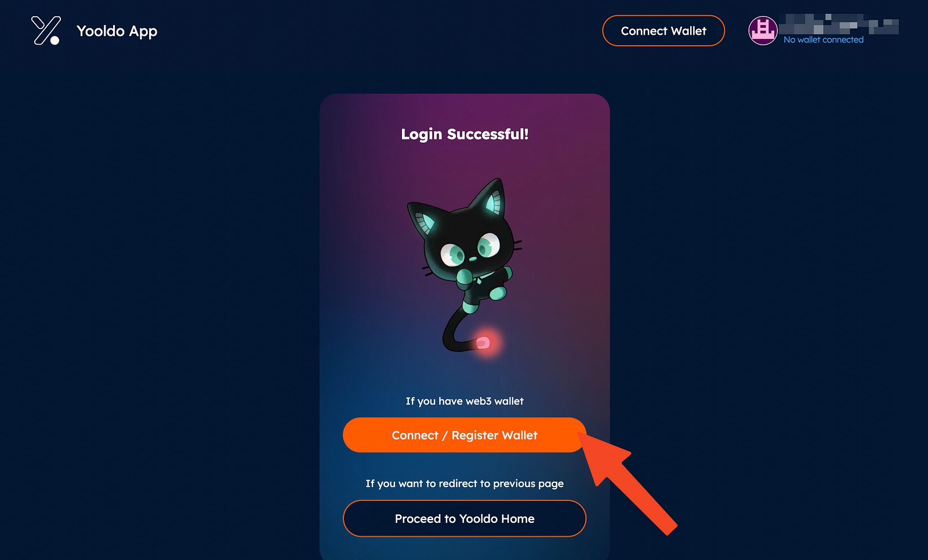Click the glowing pink tail tip

(x=483, y=343)
